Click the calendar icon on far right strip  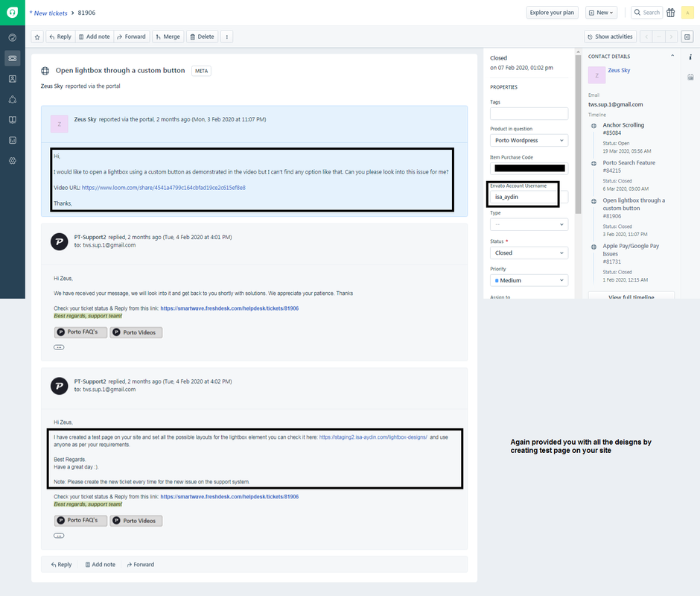click(690, 77)
